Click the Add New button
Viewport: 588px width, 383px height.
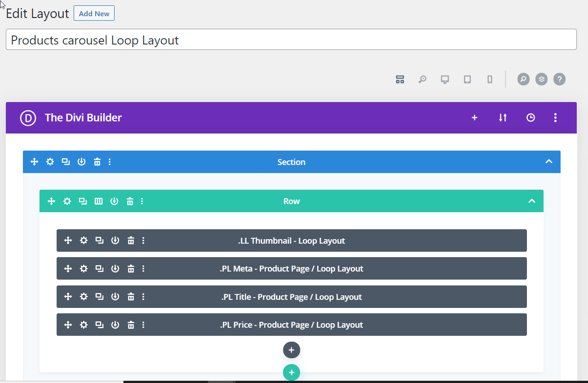94,13
